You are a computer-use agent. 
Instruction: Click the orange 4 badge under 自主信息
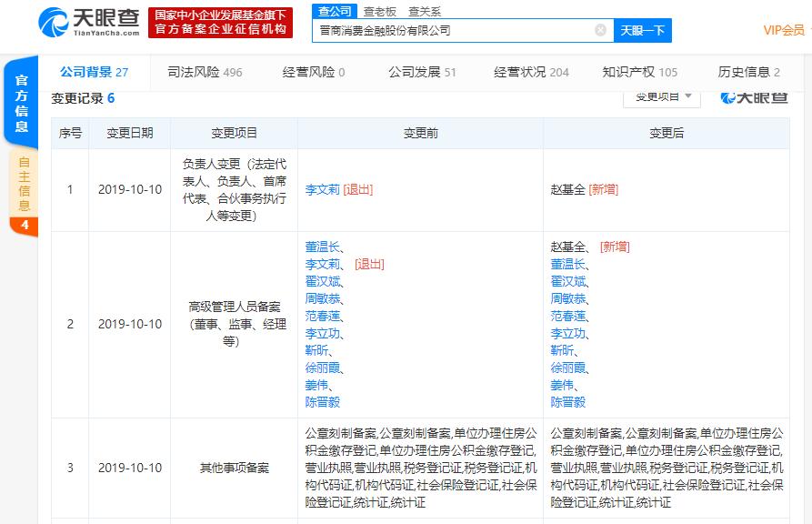tap(24, 225)
